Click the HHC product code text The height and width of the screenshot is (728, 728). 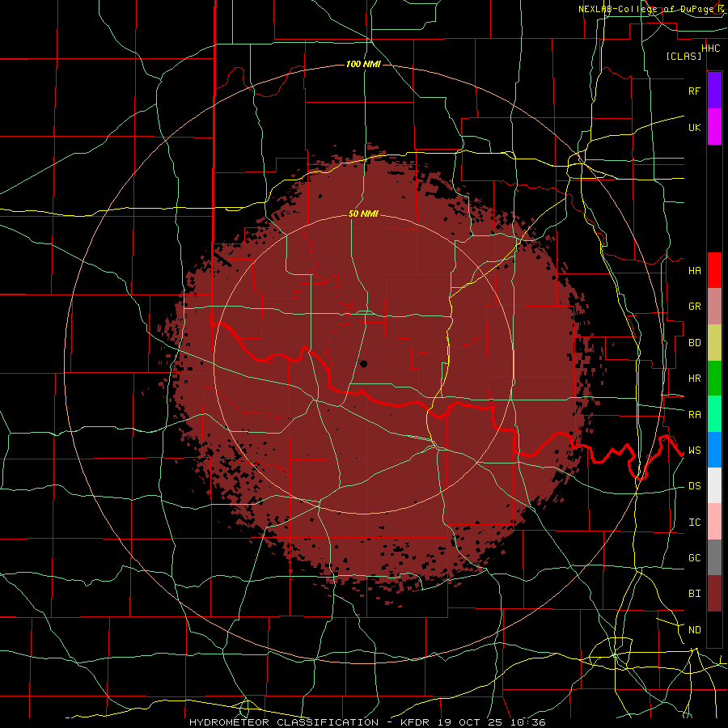[710, 49]
